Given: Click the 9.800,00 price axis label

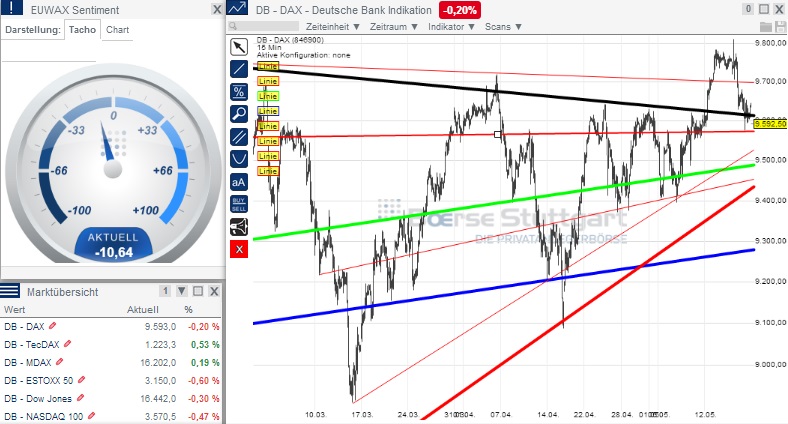Looking at the screenshot, I should (x=770, y=43).
